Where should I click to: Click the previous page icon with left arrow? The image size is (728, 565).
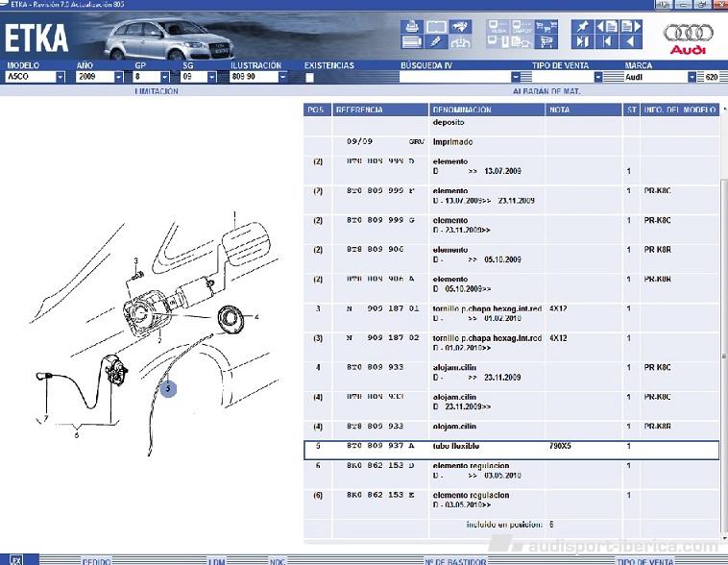pos(606,27)
